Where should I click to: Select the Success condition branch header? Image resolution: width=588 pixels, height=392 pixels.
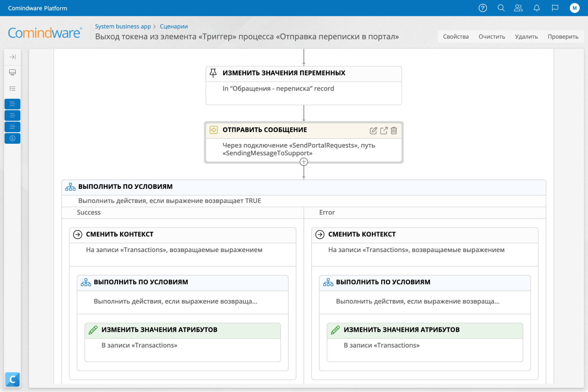tap(183, 213)
